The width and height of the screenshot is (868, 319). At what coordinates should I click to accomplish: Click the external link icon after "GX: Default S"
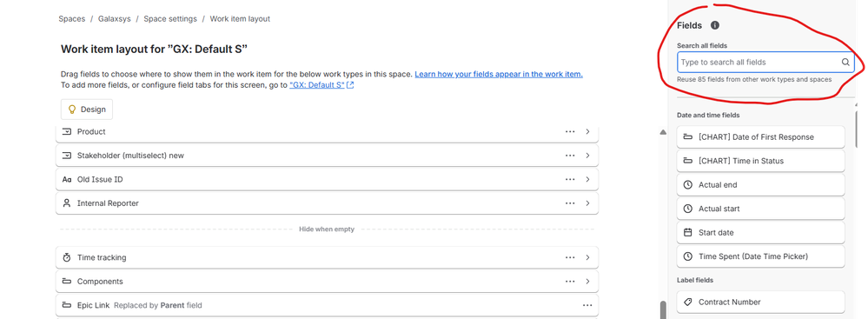[x=350, y=86]
